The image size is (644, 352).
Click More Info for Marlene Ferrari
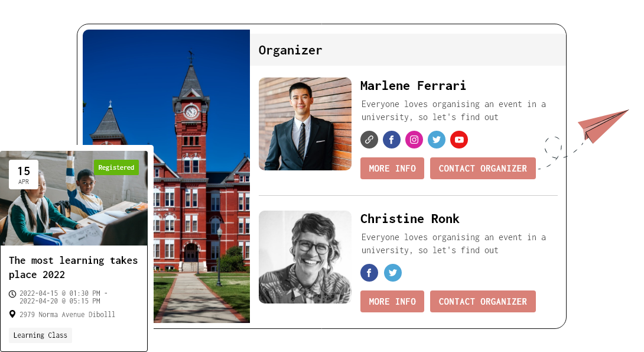(x=392, y=169)
